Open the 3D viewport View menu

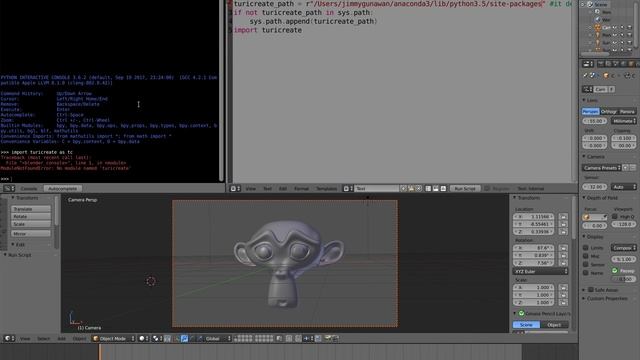coord(25,338)
